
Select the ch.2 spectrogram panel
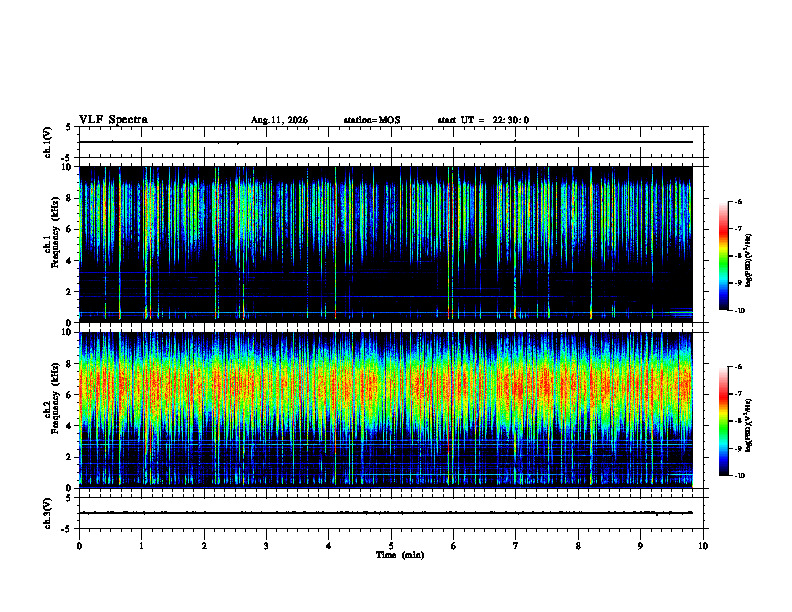pos(386,410)
